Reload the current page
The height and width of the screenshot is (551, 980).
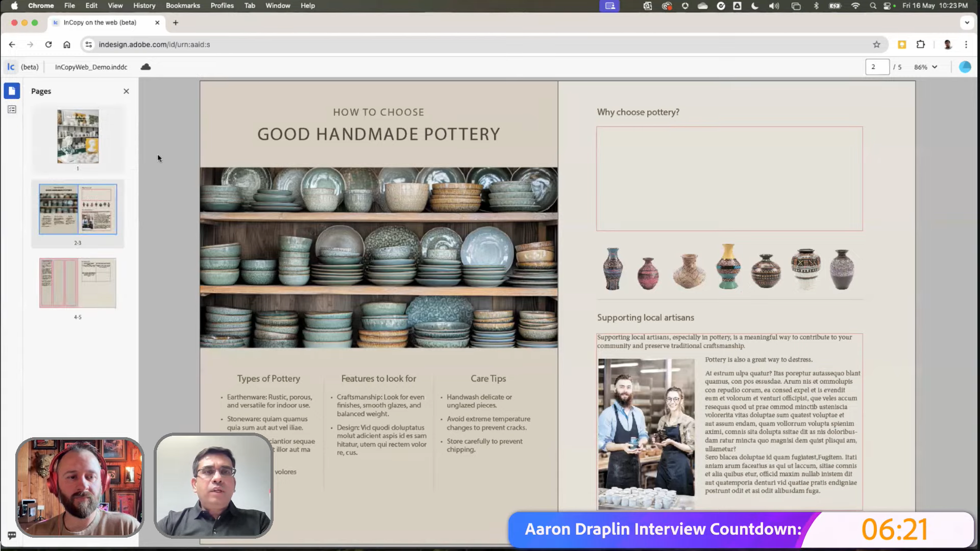[48, 44]
